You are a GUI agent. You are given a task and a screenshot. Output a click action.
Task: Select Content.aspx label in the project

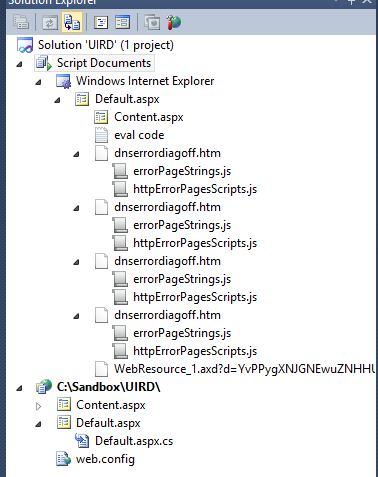pyautogui.click(x=111, y=405)
